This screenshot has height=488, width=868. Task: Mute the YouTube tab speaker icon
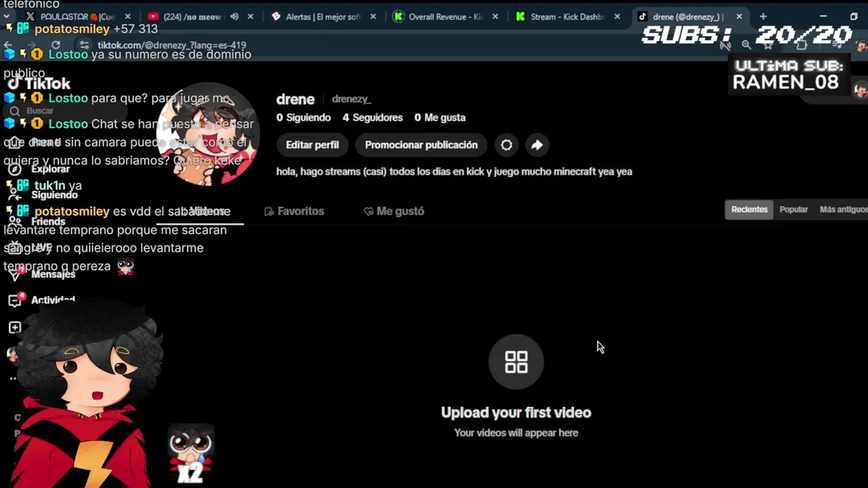(x=235, y=17)
